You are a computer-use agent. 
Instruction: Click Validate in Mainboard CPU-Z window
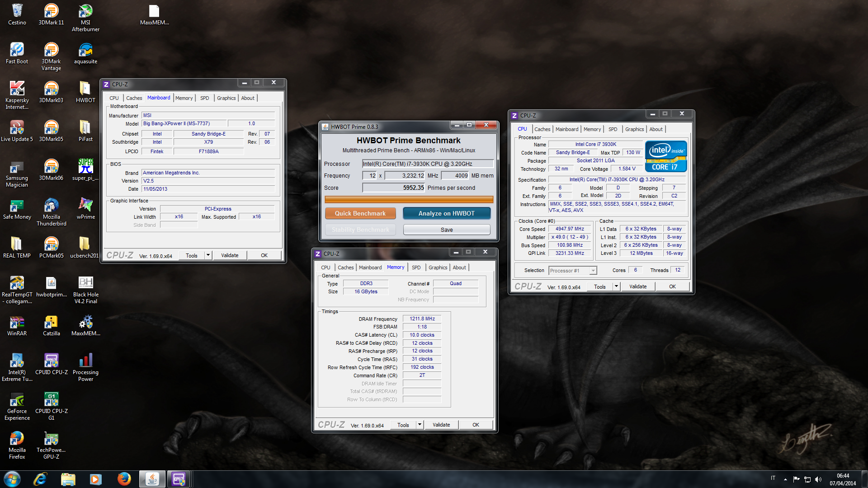[230, 255]
